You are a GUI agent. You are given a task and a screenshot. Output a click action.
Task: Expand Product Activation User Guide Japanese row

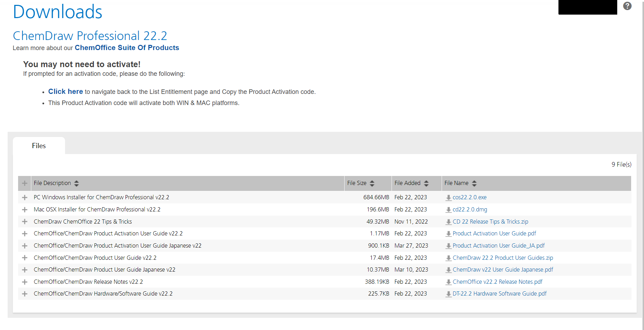coord(25,246)
